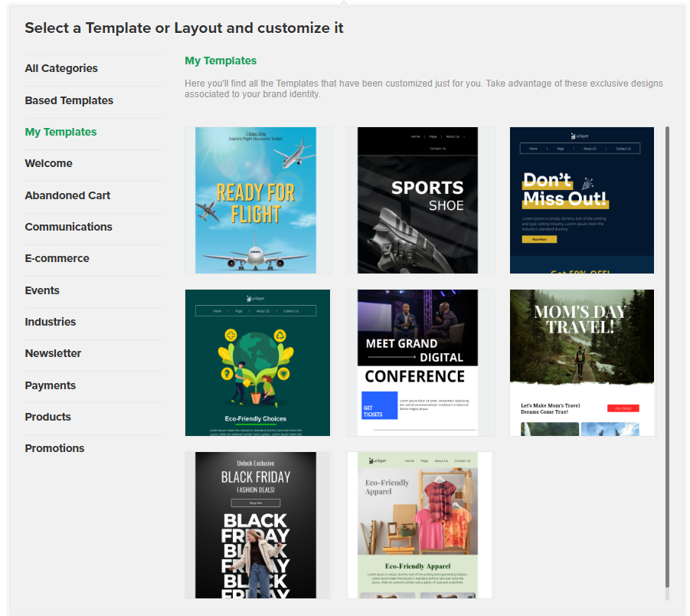This screenshot has height=616, width=690.
Task: Open the Eco-Friendly Choices template
Action: click(x=257, y=362)
